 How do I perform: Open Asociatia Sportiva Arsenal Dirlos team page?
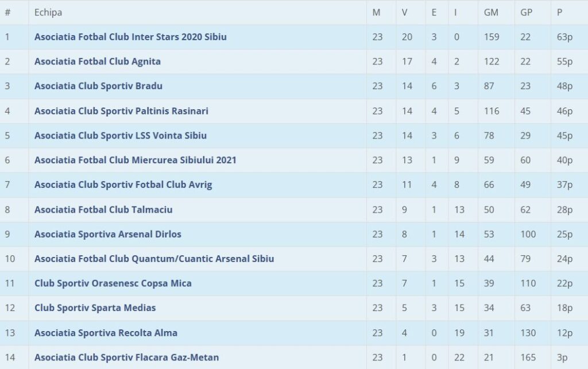pyautogui.click(x=107, y=235)
